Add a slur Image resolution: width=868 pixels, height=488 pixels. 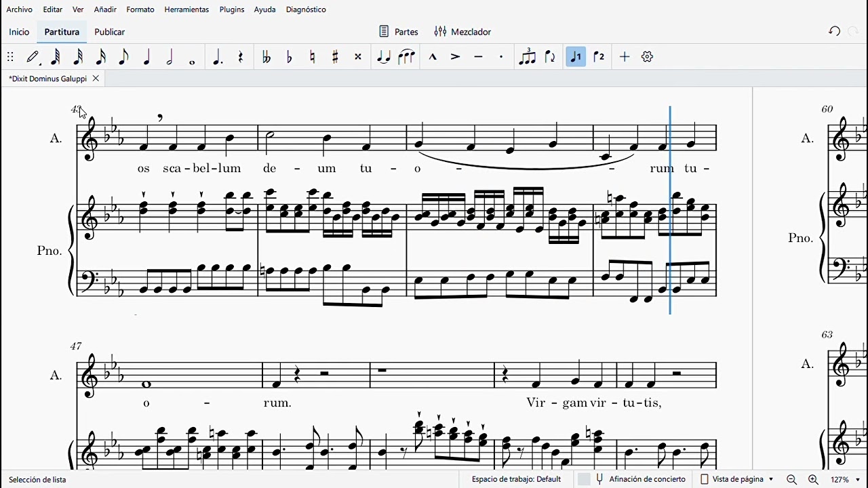(406, 57)
